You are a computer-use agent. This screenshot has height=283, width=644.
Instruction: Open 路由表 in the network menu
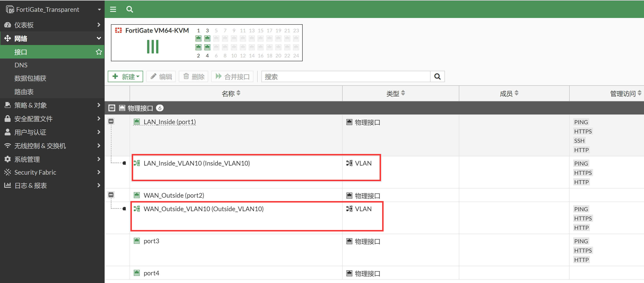click(x=24, y=92)
